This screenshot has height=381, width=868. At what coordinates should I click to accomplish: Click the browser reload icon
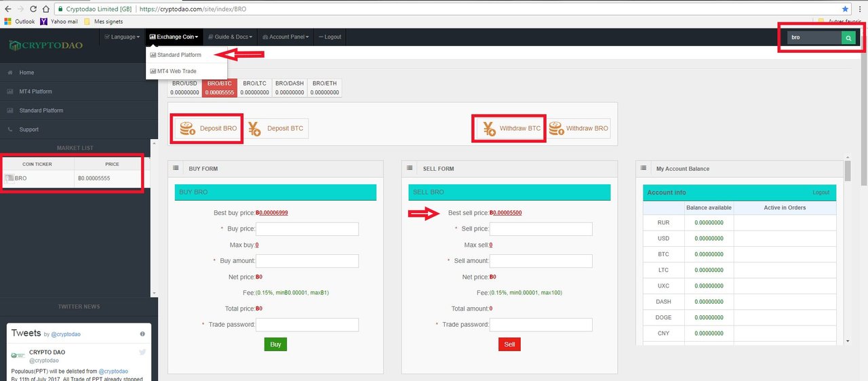point(32,9)
